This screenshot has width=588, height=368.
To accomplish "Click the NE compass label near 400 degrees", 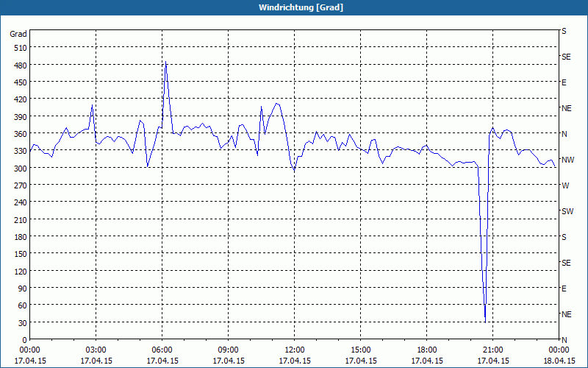I will coord(566,108).
